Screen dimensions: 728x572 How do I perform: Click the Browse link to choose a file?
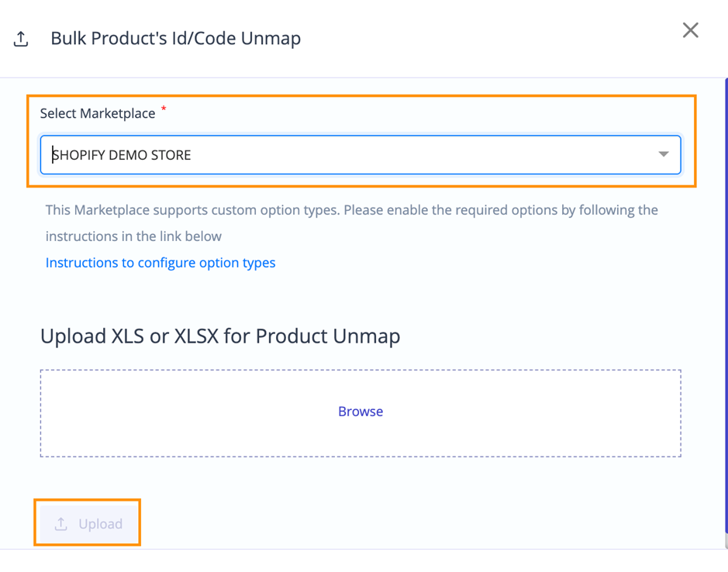click(x=361, y=412)
